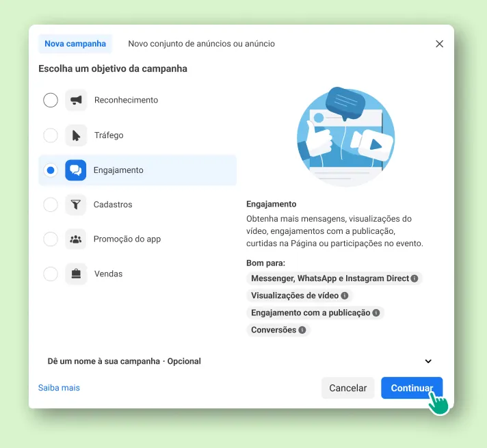The width and height of the screenshot is (487, 448).
Task: Select the Promoção do app radio button
Action: [51, 239]
